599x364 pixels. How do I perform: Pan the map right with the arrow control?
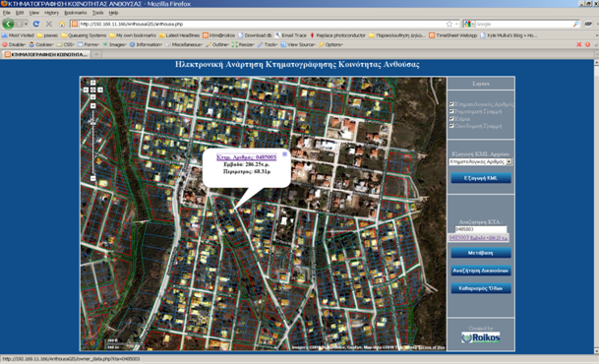tap(100, 90)
